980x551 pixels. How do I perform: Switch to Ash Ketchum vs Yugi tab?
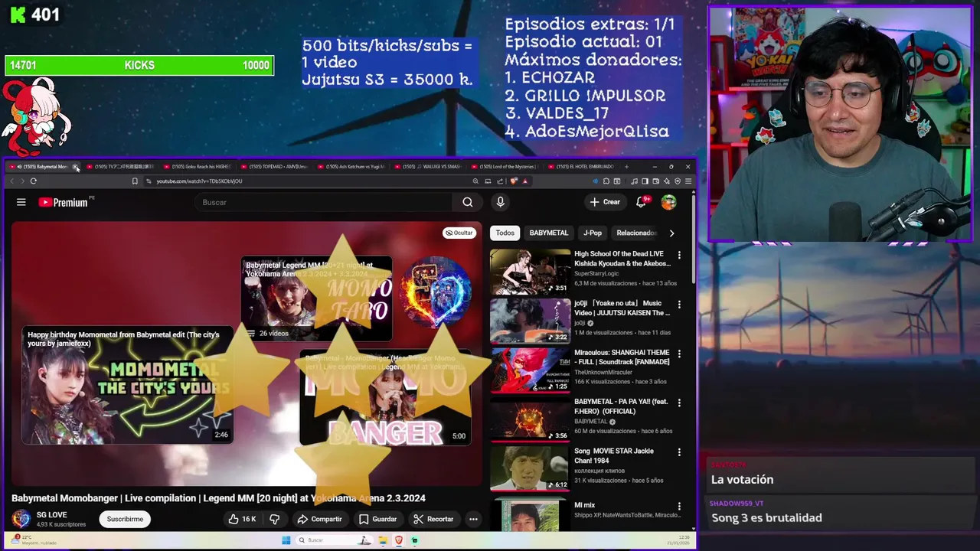pos(351,167)
